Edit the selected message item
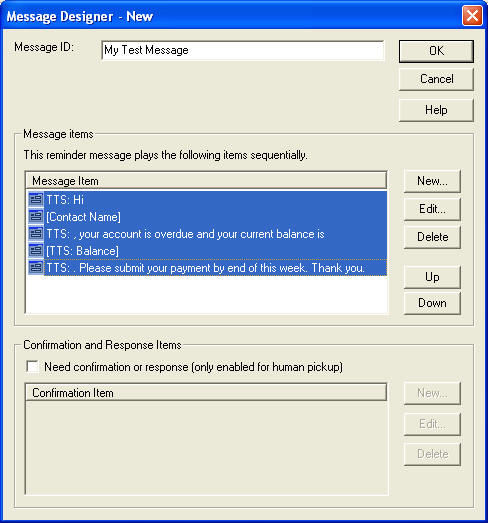Viewport: 488px width, 523px height. (x=432, y=209)
